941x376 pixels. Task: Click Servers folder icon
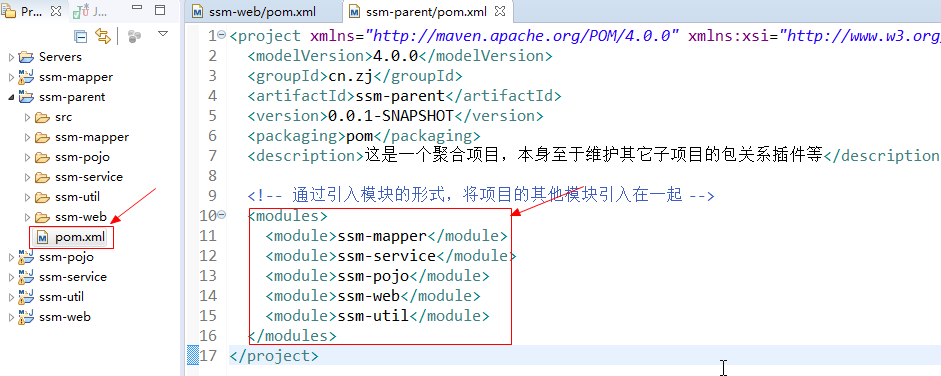pyautogui.click(x=26, y=57)
